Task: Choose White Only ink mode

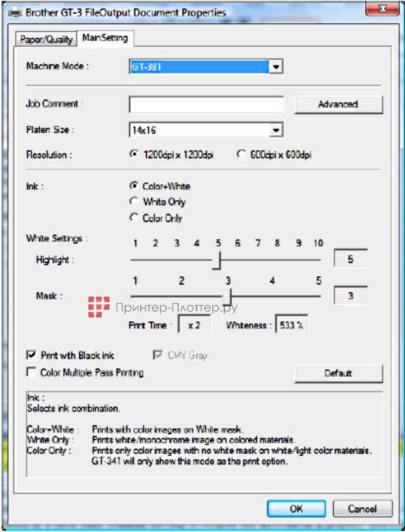Action: coord(133,202)
